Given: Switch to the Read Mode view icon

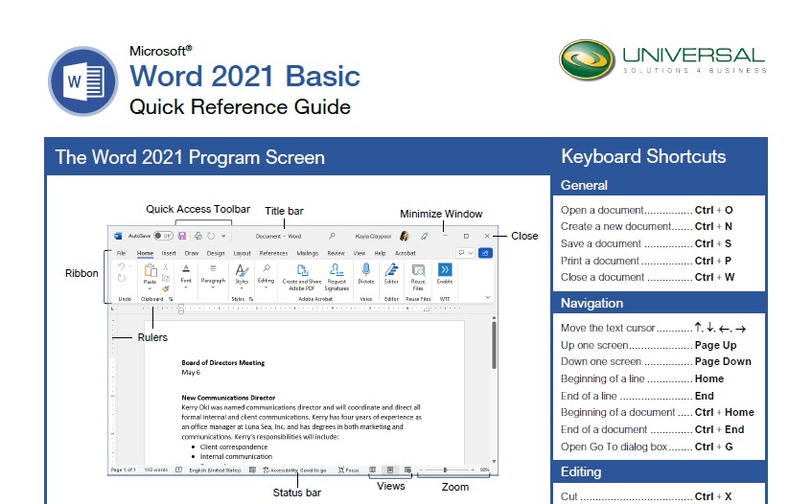Looking at the screenshot, I should click(372, 470).
